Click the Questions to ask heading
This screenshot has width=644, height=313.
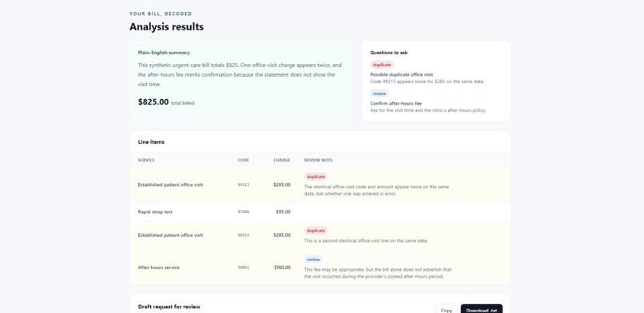point(388,53)
